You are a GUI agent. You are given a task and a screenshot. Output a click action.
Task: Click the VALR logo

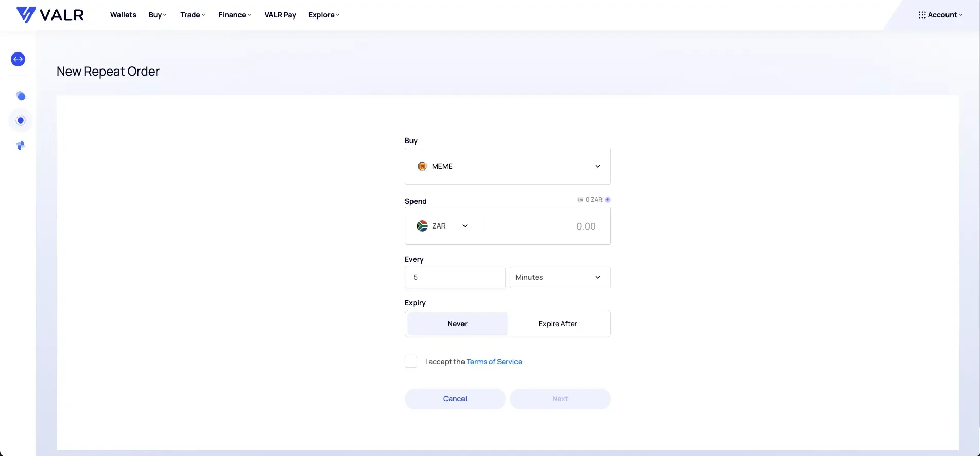tap(50, 15)
